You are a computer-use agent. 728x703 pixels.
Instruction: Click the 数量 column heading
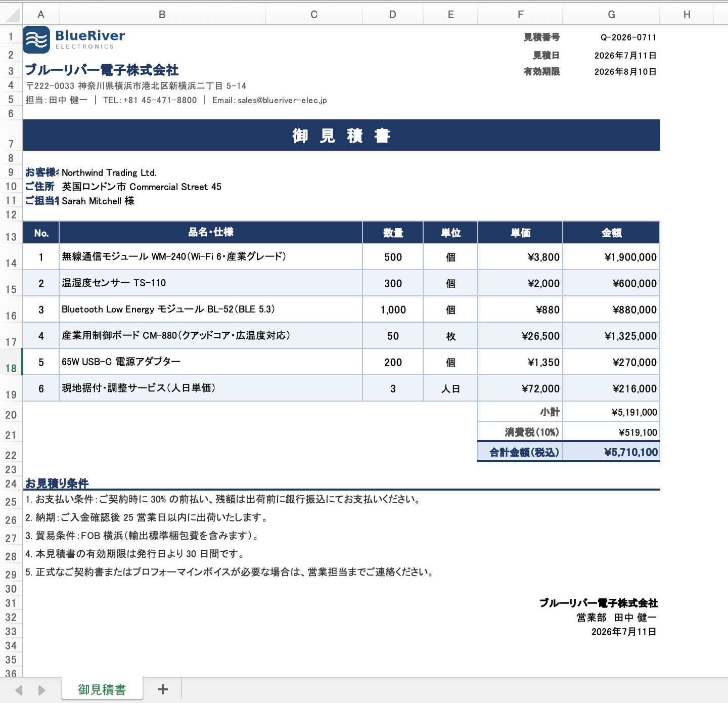pos(393,233)
